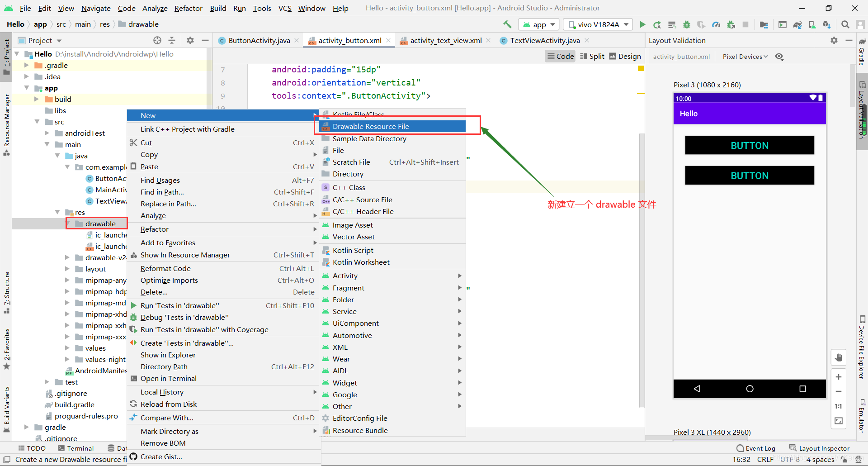868x466 pixels.
Task: Open Run/Debug configurations icon in toolbar
Action: tap(783, 24)
